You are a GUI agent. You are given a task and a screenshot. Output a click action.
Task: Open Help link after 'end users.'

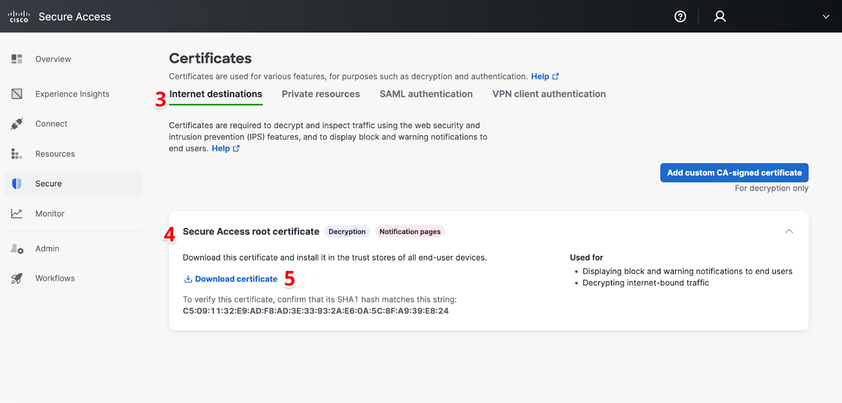(226, 148)
